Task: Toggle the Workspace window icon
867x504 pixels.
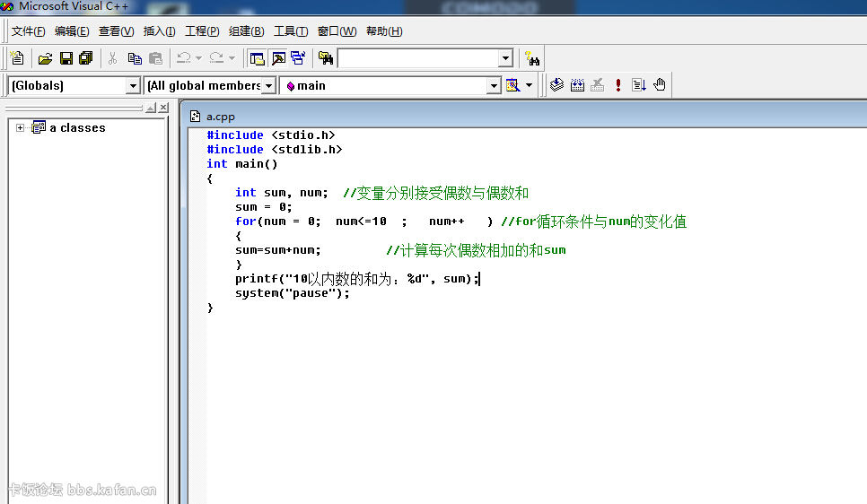Action: [x=257, y=58]
